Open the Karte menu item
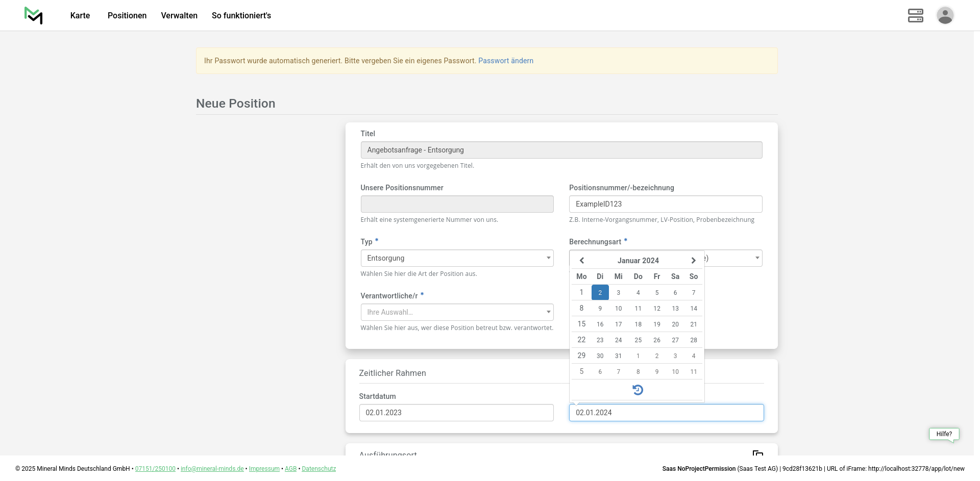 coord(80,16)
